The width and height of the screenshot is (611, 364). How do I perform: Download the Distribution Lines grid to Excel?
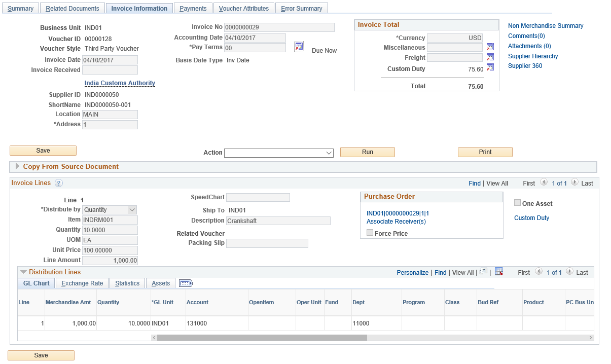[x=498, y=272]
